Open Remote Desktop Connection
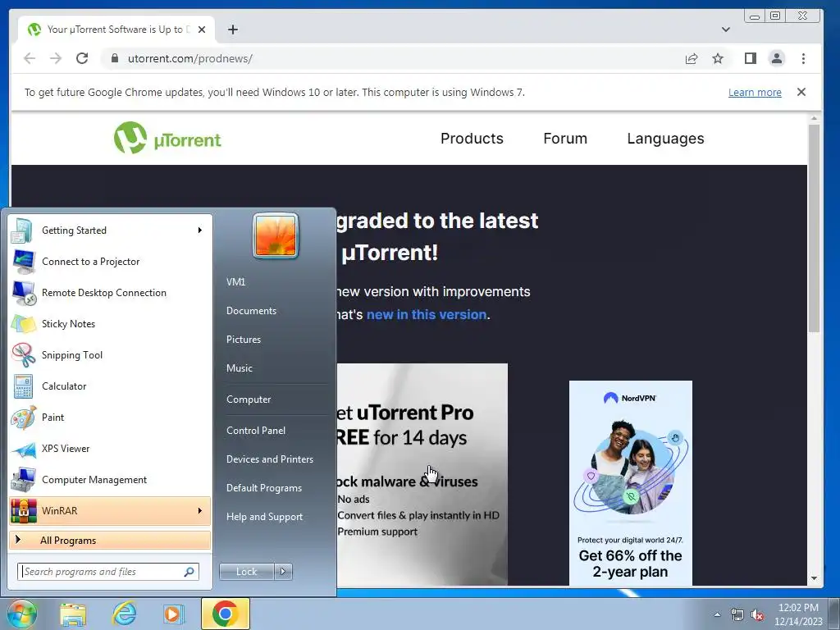This screenshot has height=630, width=840. pyautogui.click(x=110, y=293)
